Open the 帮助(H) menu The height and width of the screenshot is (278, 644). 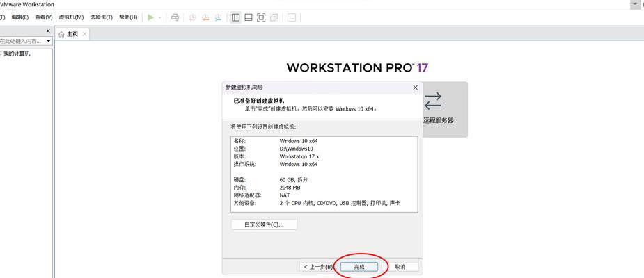point(127,17)
